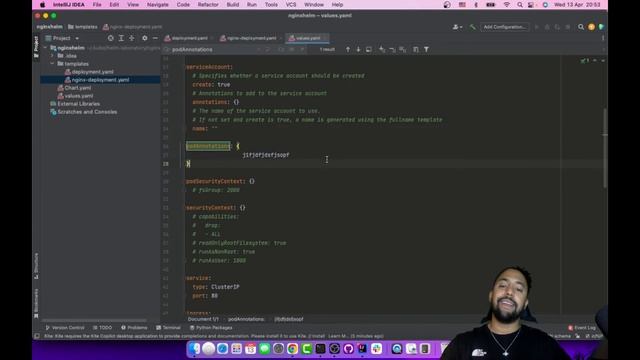Click the green shield icon at toolbar end
This screenshot has width=640, height=360.
[602, 27]
